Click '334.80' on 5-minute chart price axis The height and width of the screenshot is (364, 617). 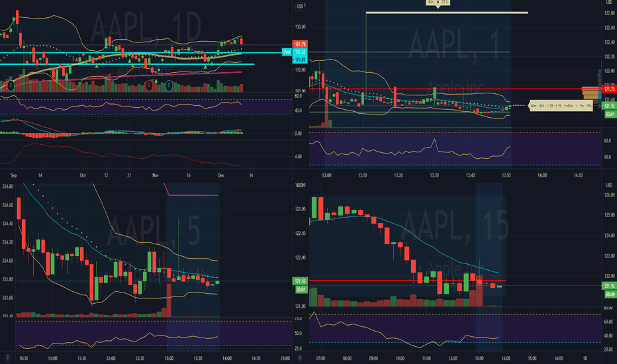tap(7, 186)
